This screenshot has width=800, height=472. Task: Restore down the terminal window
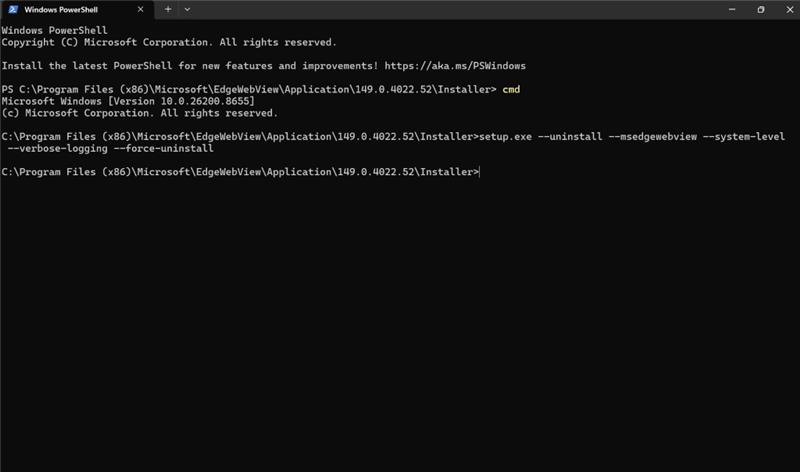coord(761,9)
